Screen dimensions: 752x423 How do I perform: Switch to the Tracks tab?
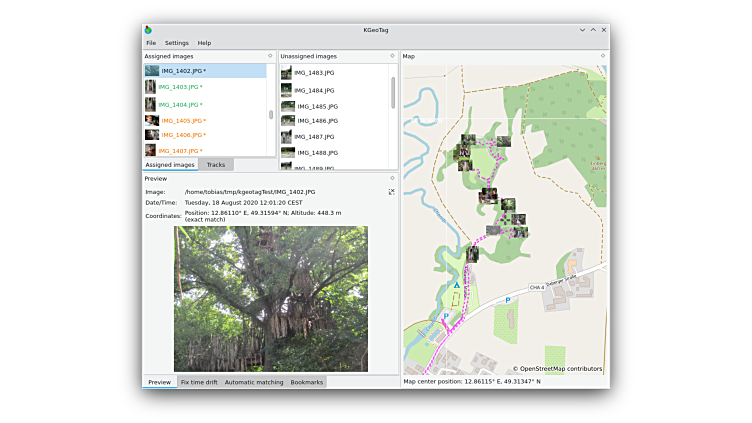(216, 164)
